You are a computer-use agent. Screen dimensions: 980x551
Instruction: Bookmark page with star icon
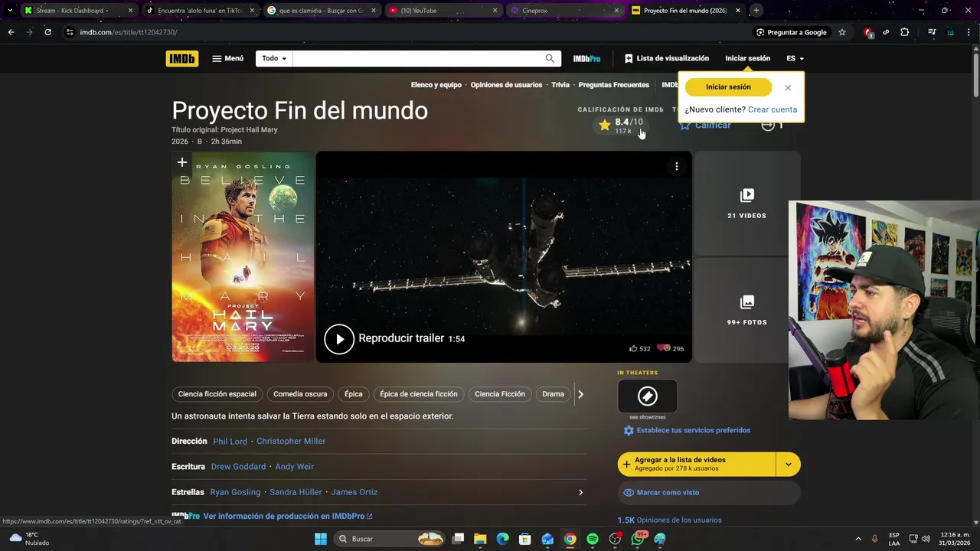coord(842,32)
